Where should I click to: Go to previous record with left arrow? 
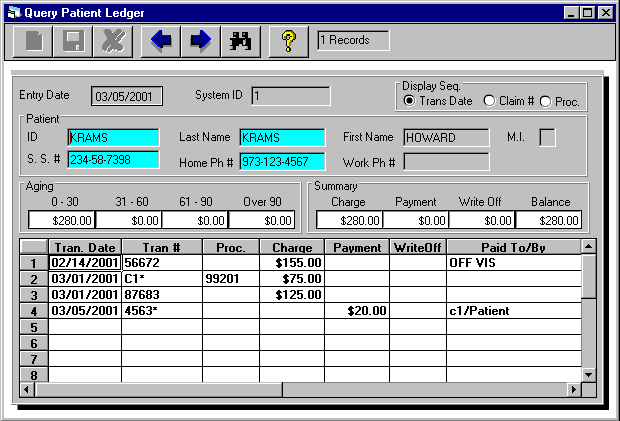pyautogui.click(x=161, y=42)
